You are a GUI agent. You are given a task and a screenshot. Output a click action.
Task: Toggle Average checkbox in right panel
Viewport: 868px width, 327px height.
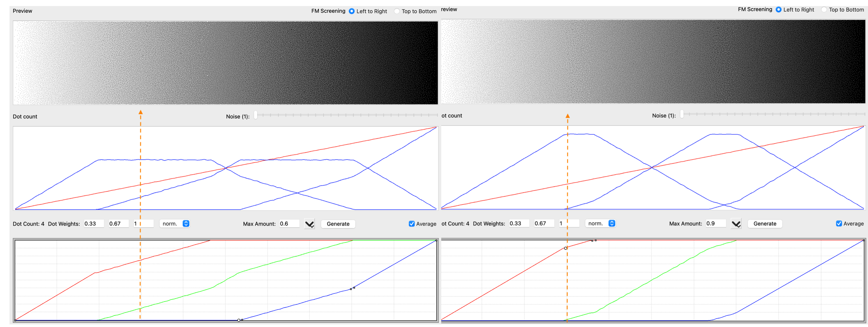(839, 223)
